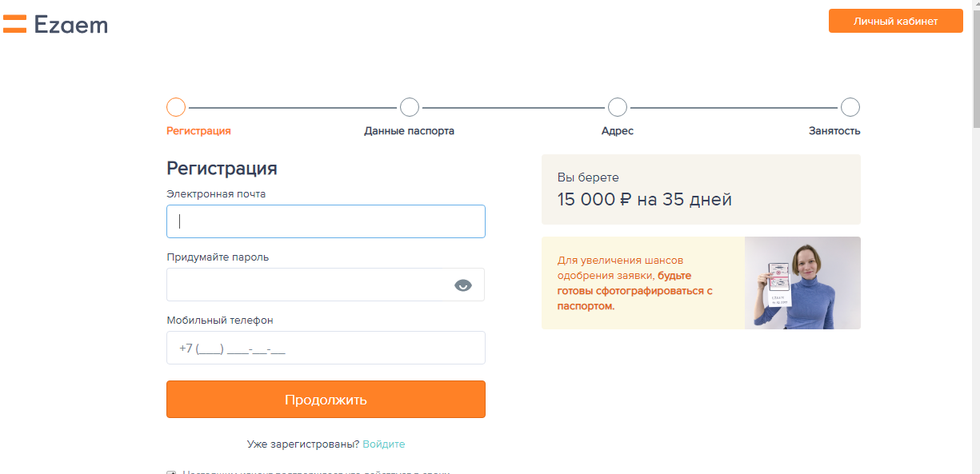
Task: Click the 15 000 ₽ loan summary box
Action: (x=701, y=189)
